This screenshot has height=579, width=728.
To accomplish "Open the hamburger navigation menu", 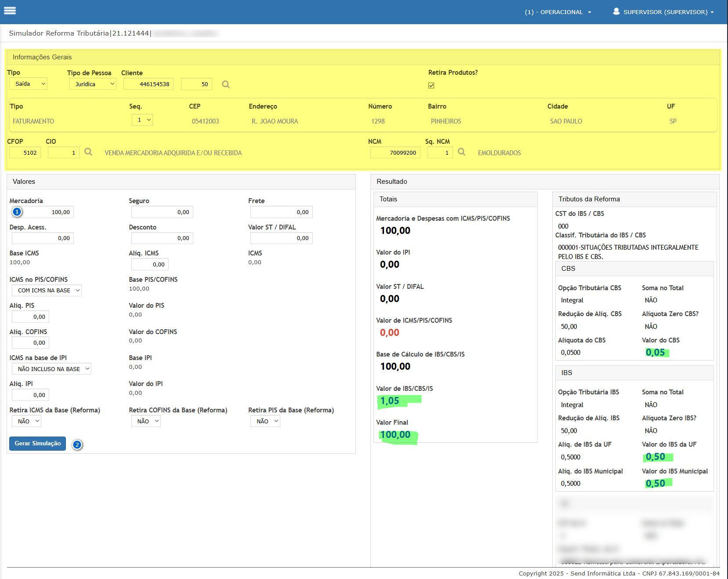I will (10, 11).
